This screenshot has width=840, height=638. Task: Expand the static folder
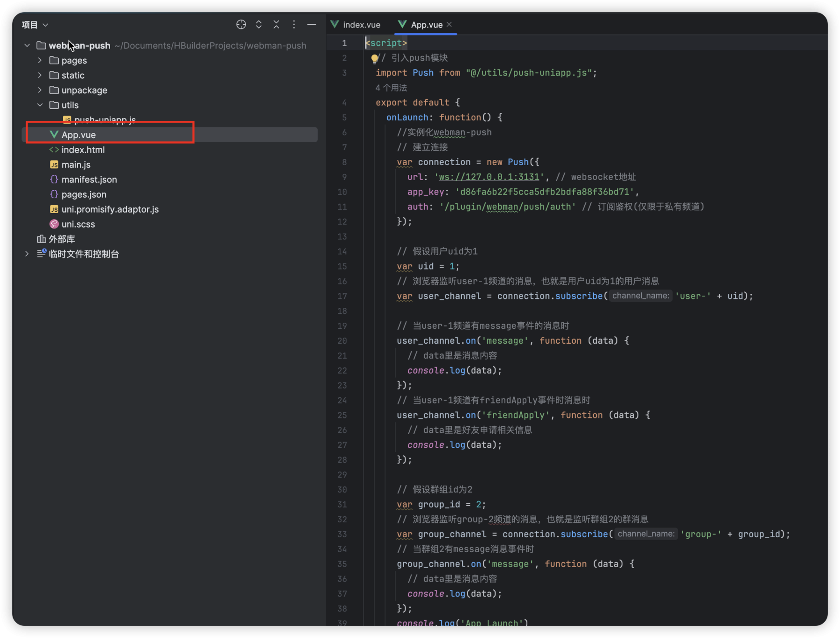[x=40, y=76]
